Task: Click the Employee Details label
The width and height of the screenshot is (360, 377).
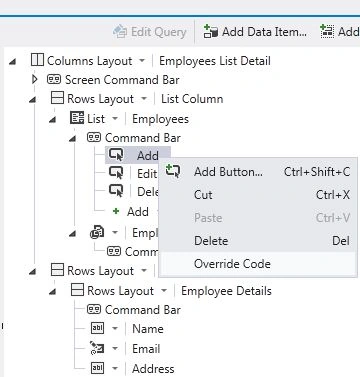Action: pos(227,291)
